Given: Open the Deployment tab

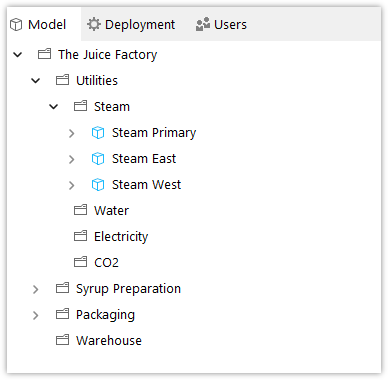Looking at the screenshot, I should [131, 24].
